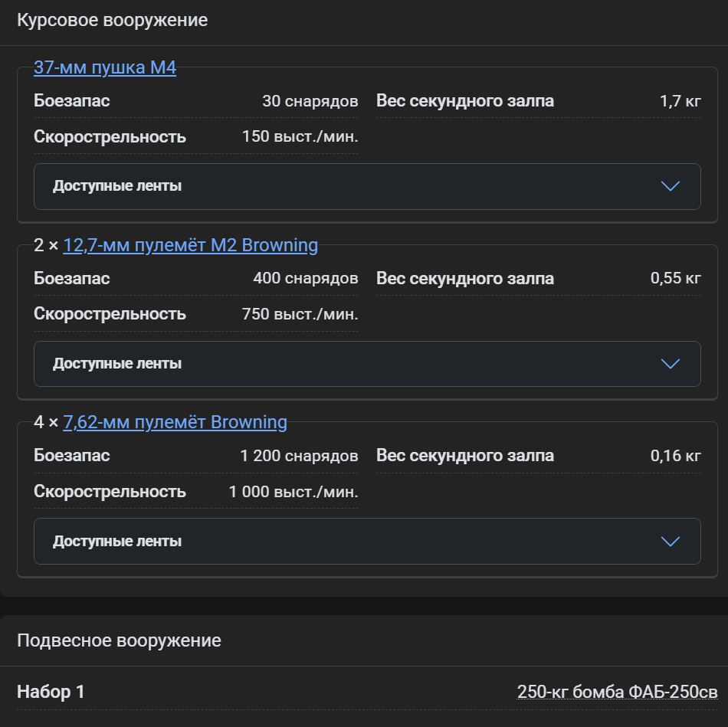Follow the 7,62-мм пулемёт Browning link

point(175,422)
